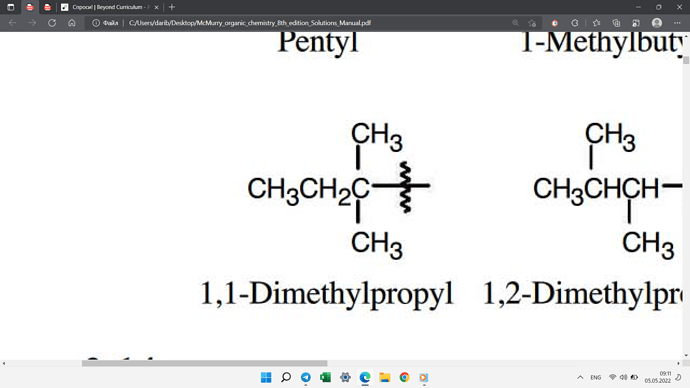Open zoom control in address bar
This screenshot has height=388, width=690.
coord(515,23)
